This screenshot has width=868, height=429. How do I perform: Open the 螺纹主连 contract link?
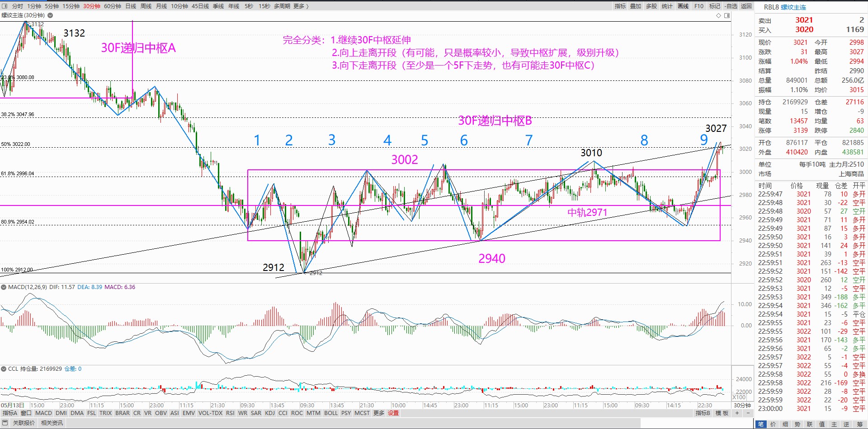click(x=793, y=7)
